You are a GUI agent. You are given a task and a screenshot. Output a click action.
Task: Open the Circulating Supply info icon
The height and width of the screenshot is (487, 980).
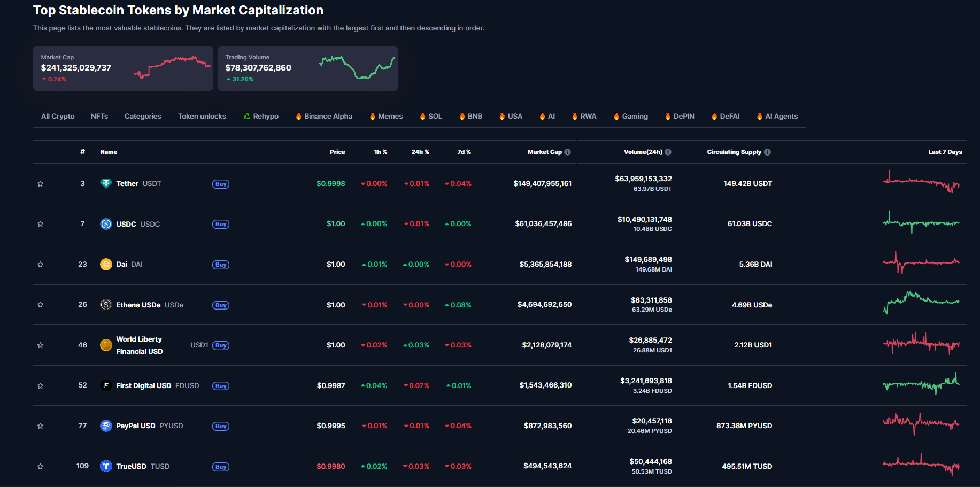coord(767,152)
